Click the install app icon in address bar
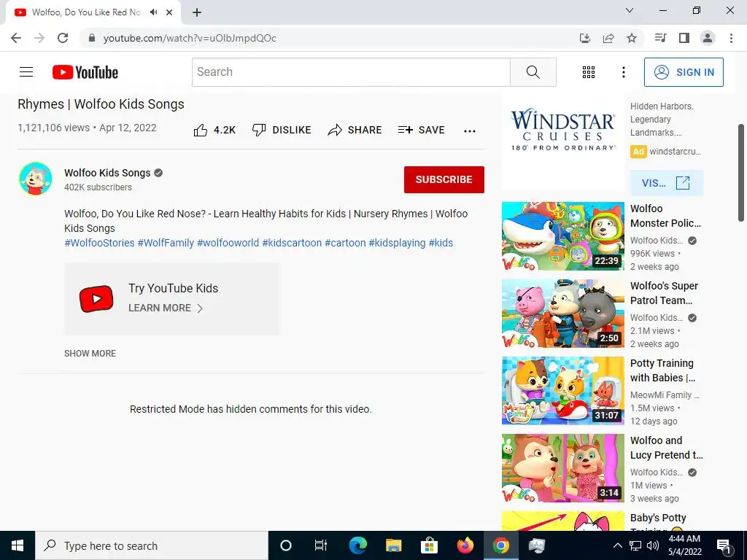Image resolution: width=747 pixels, height=560 pixels. point(584,38)
